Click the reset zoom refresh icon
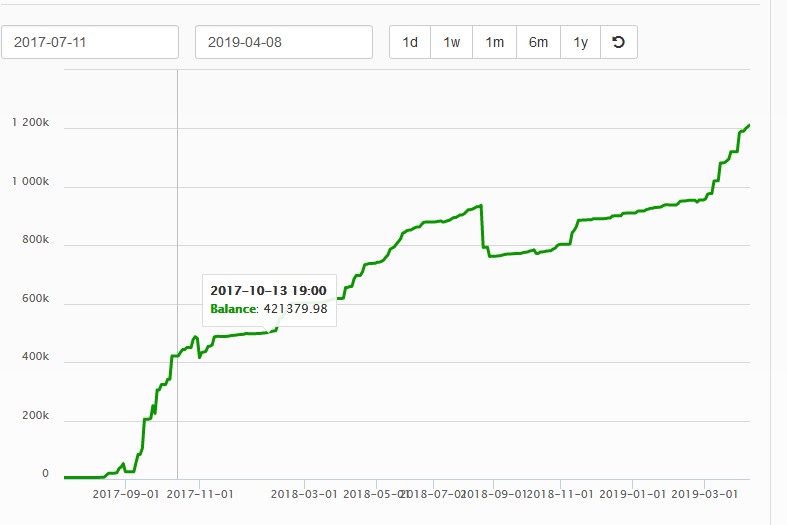This screenshot has height=525, width=787. [619, 42]
